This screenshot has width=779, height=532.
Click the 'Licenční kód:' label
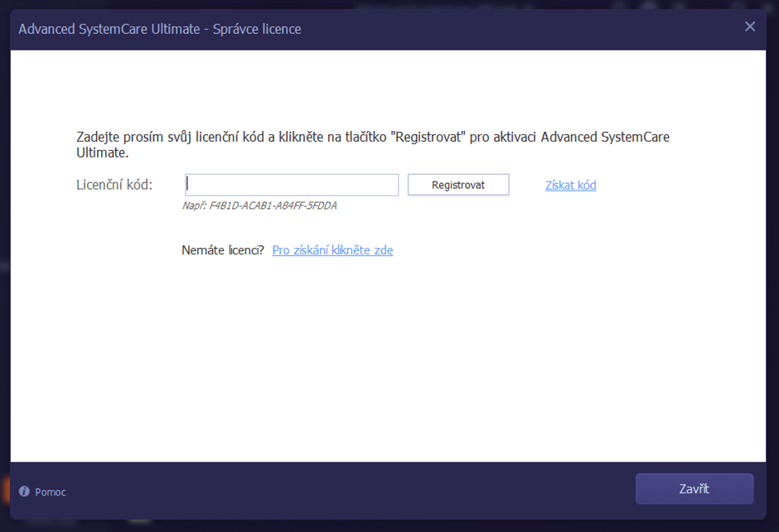(x=114, y=185)
